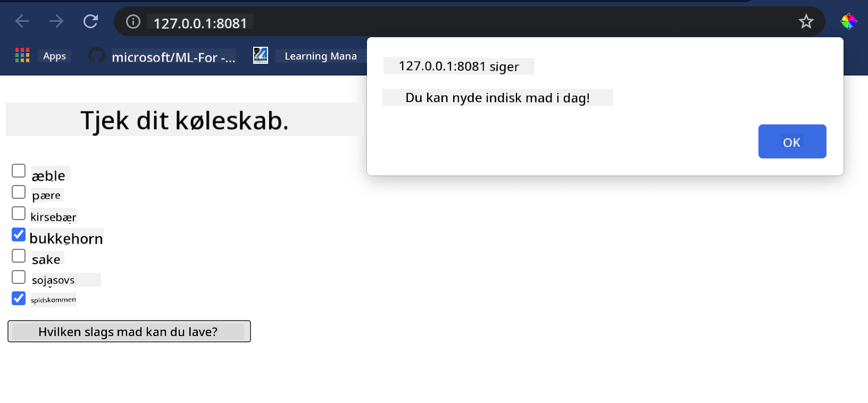Click the Tjek dit køleskab heading

point(184,120)
